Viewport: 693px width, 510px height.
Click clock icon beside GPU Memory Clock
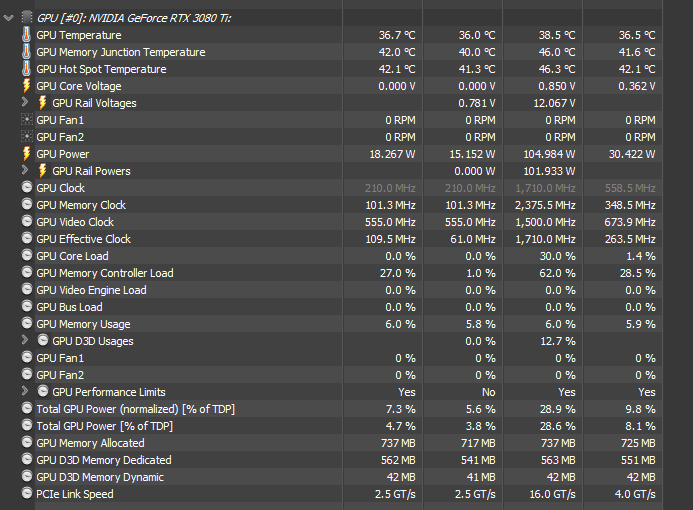27,204
